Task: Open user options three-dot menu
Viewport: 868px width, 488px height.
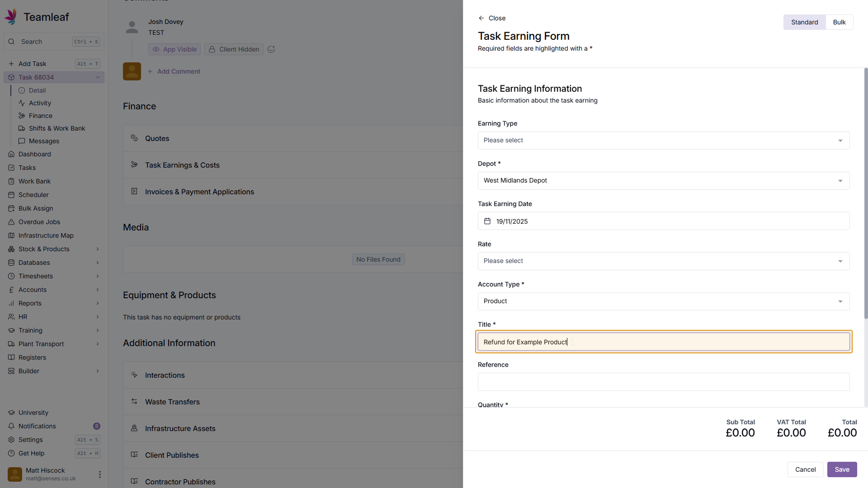Action: [99, 474]
